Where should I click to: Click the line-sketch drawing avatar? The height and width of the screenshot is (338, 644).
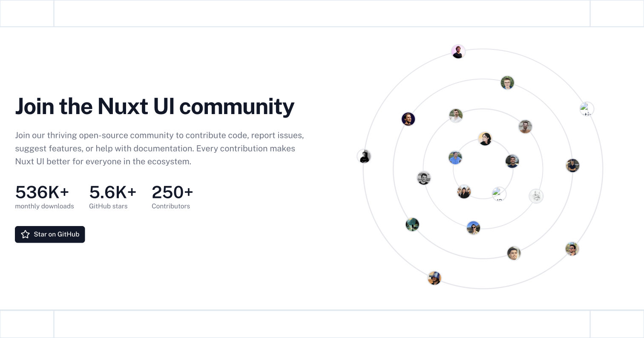pos(536,196)
